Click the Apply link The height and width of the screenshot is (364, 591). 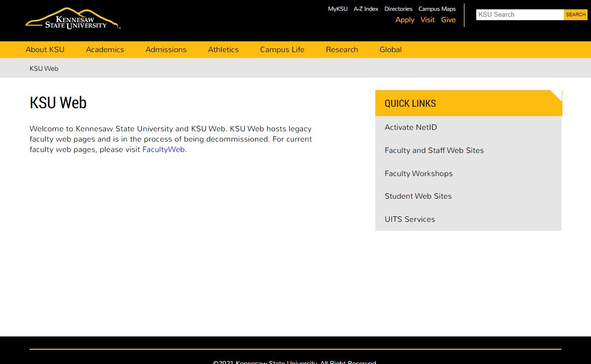[405, 20]
